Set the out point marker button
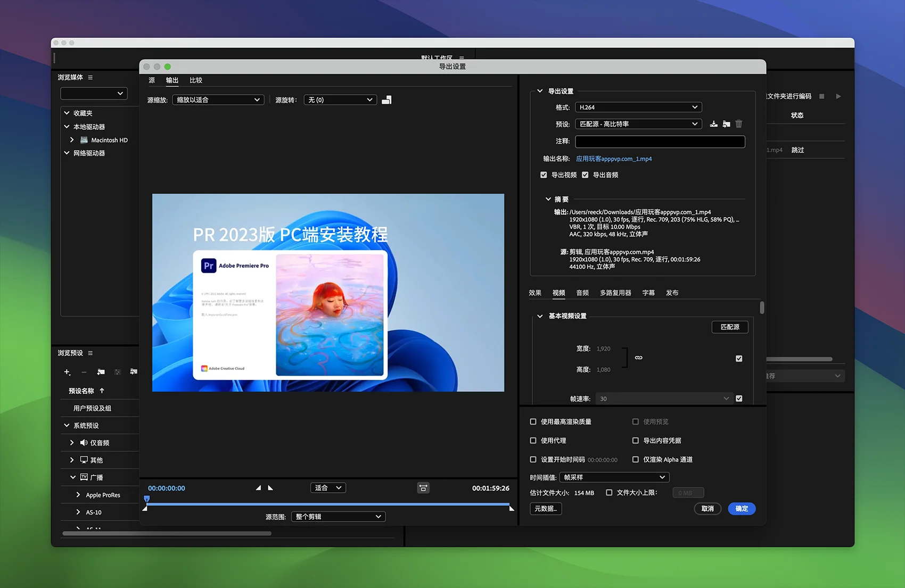The height and width of the screenshot is (588, 905). coord(270,487)
